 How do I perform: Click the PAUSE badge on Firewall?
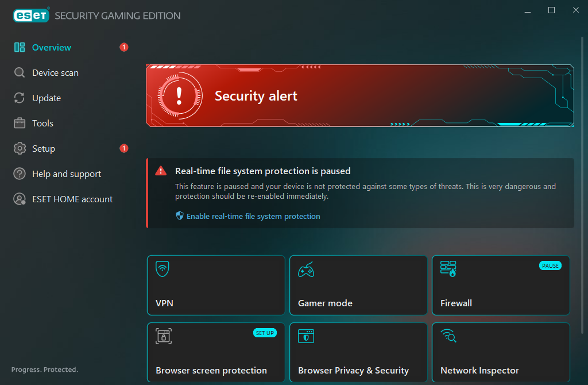coord(550,265)
